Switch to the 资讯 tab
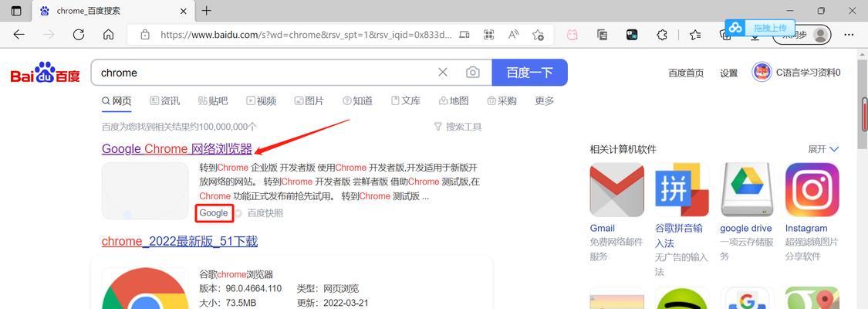 click(x=165, y=100)
